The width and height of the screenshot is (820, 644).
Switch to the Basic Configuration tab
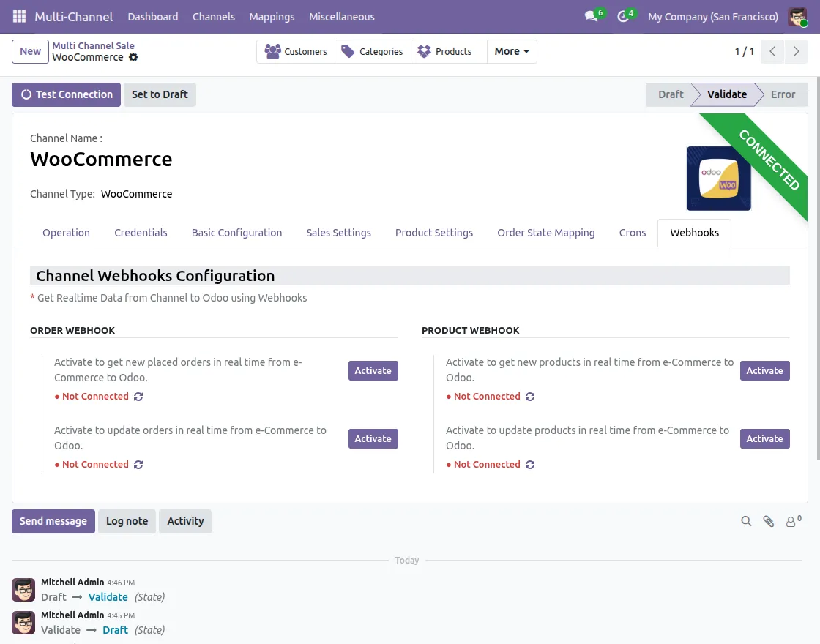(236, 233)
